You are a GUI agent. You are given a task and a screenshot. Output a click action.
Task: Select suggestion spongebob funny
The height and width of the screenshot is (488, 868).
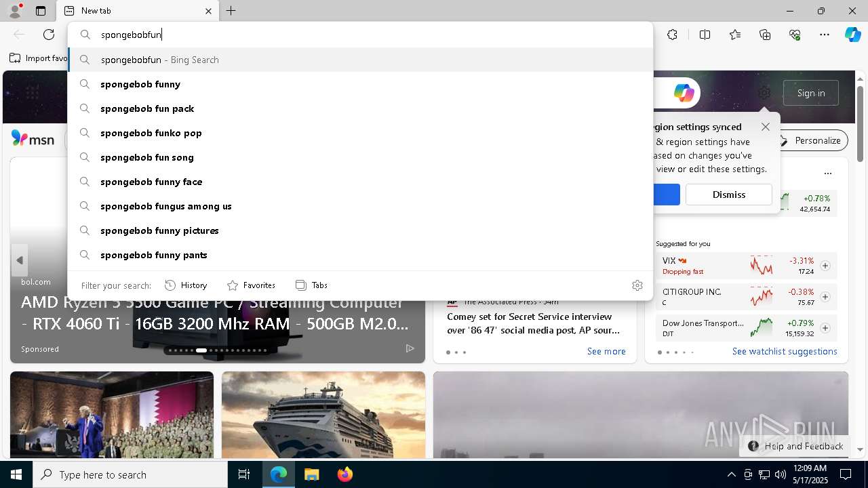pyautogui.click(x=360, y=84)
